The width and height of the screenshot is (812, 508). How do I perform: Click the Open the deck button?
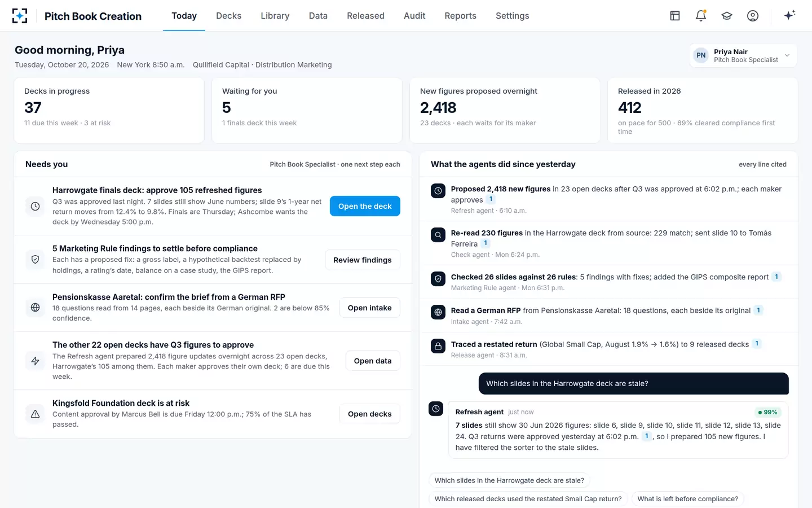click(x=365, y=207)
